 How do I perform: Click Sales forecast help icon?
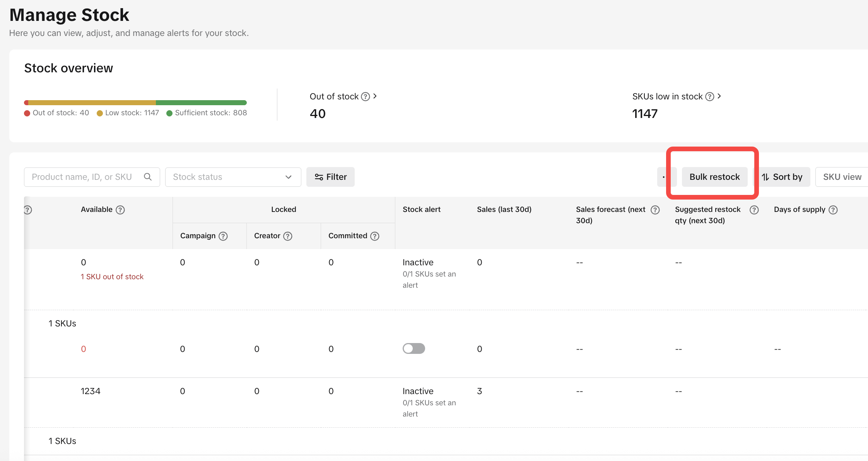(x=655, y=210)
